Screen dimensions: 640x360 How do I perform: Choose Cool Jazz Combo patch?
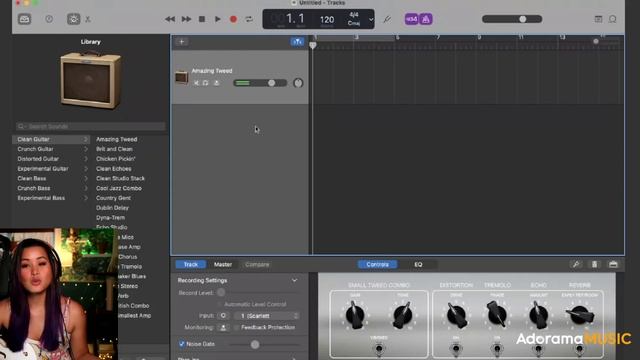[119, 188]
